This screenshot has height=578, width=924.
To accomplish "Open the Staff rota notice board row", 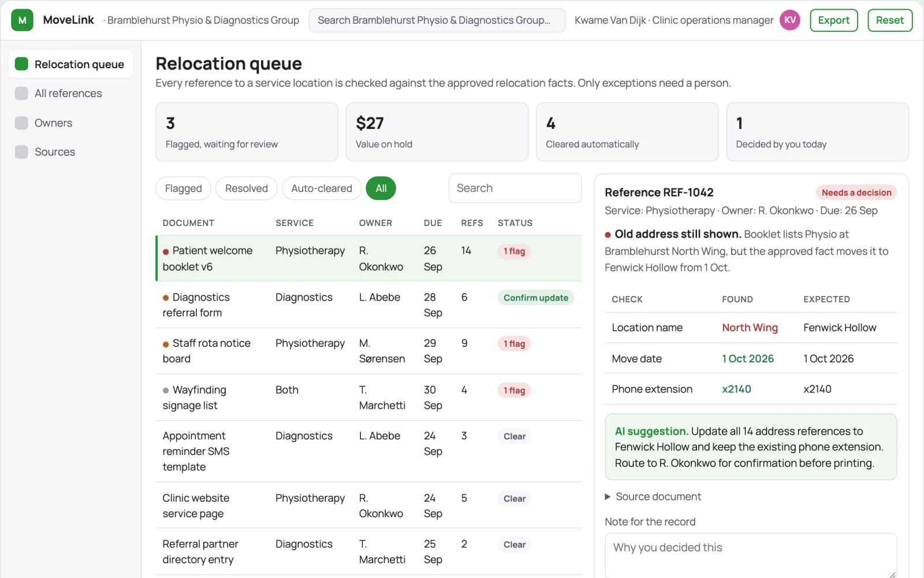I will click(x=369, y=351).
